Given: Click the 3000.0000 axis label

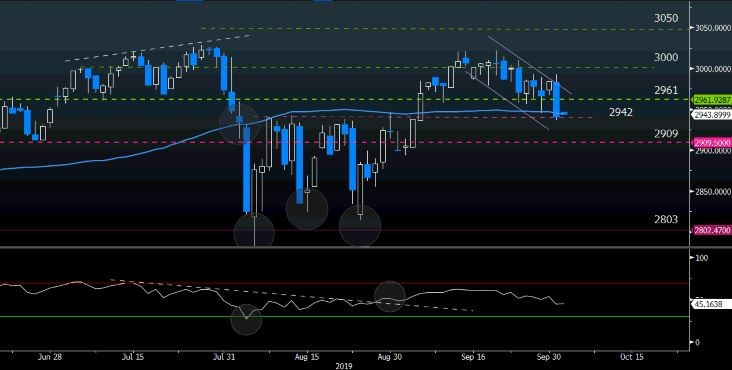Looking at the screenshot, I should pyautogui.click(x=713, y=69).
